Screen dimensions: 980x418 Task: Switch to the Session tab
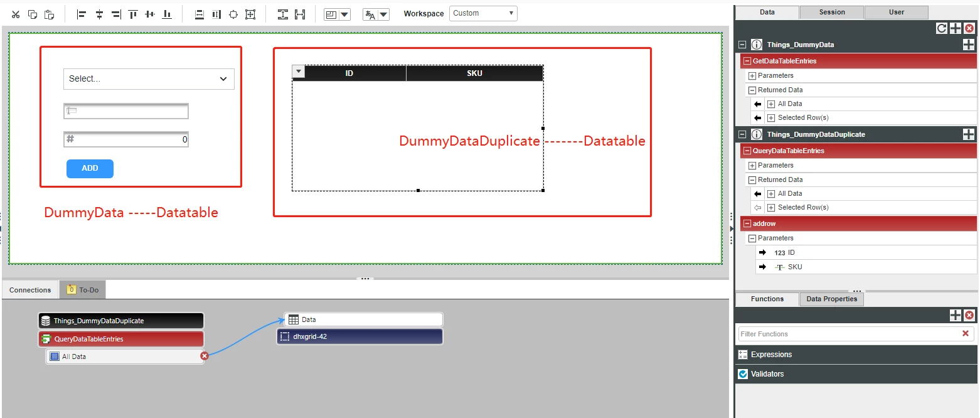point(832,13)
